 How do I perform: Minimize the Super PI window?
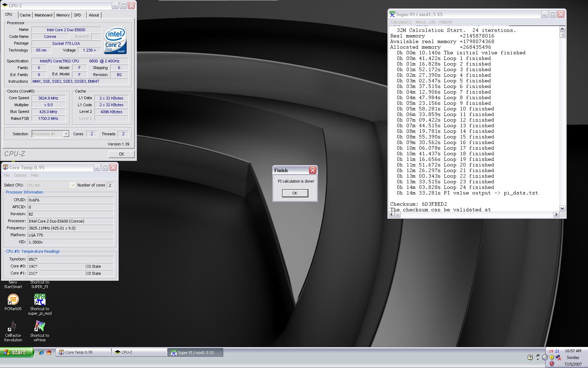544,14
